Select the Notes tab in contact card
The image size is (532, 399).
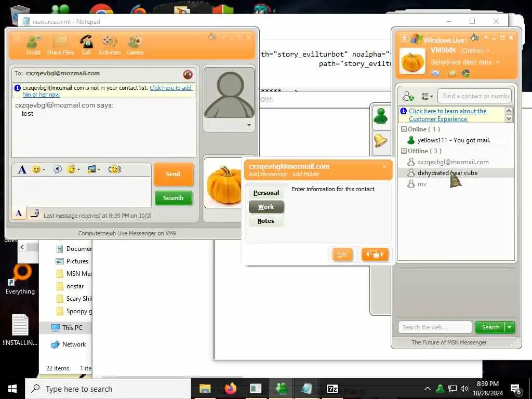[x=266, y=221]
